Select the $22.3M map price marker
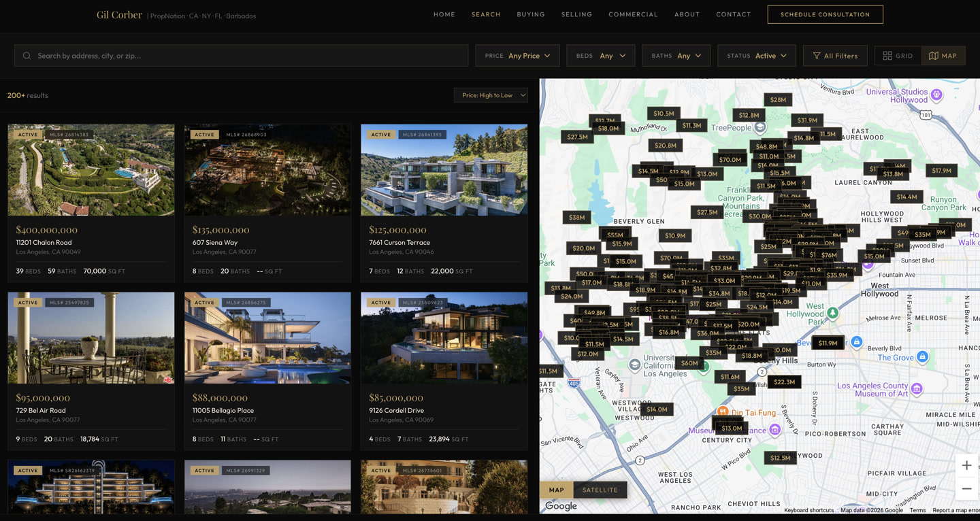This screenshot has height=521, width=980. tap(785, 382)
